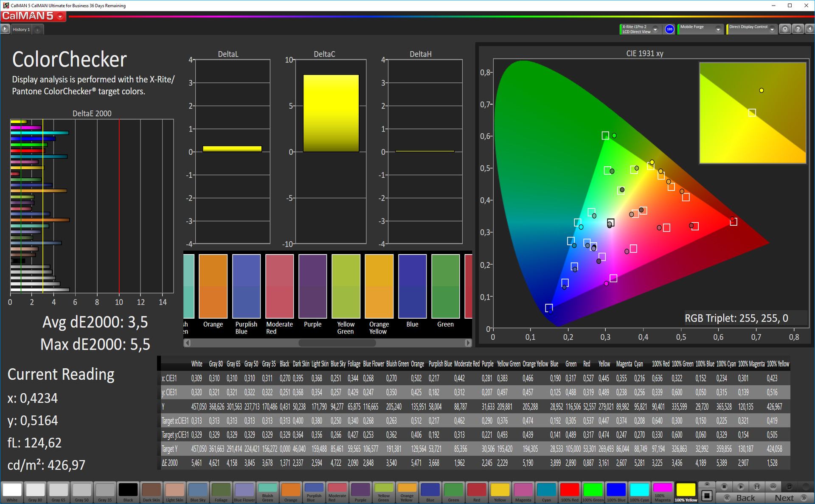The height and width of the screenshot is (504, 815).
Task: Open the Mobile Forge source dropdown
Action: click(718, 29)
